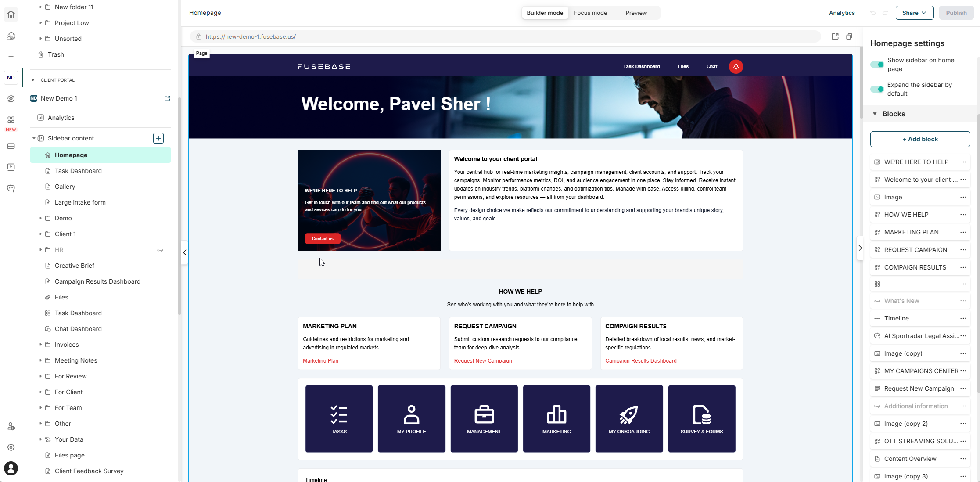The width and height of the screenshot is (980, 482).
Task: Switch to Builder mode
Action: tap(545, 13)
